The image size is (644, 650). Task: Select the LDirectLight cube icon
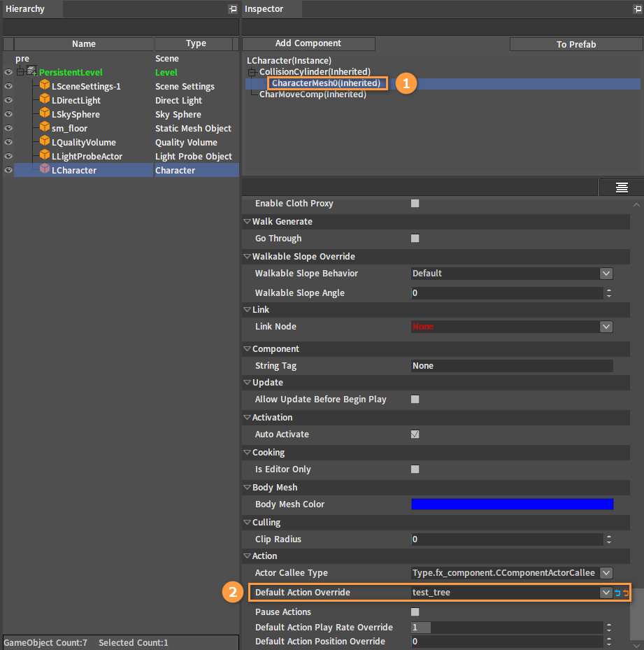[45, 99]
